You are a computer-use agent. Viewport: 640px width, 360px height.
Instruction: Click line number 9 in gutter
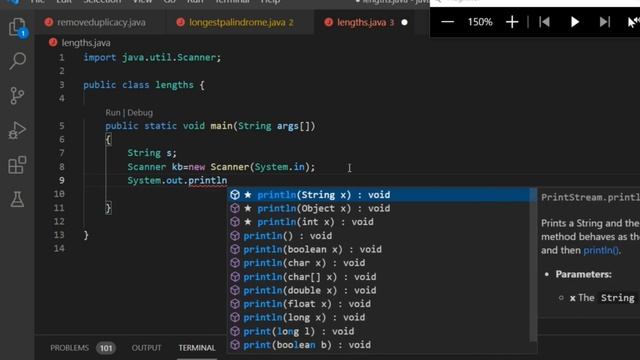(x=62, y=180)
